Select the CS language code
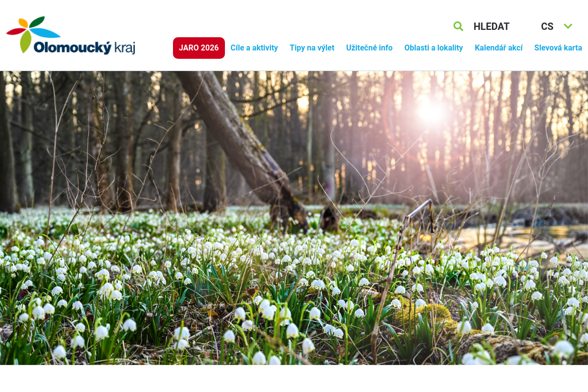Screen dimensions: 588x392 [x=547, y=26]
